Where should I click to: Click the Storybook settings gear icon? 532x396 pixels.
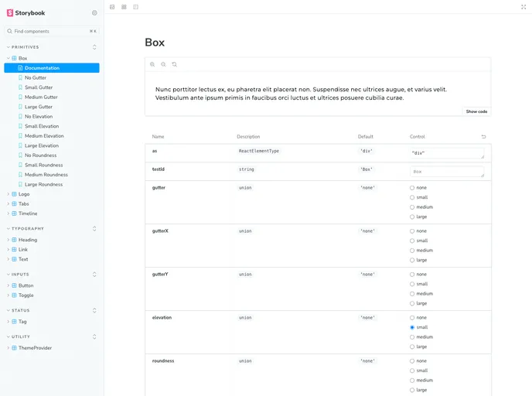94,13
